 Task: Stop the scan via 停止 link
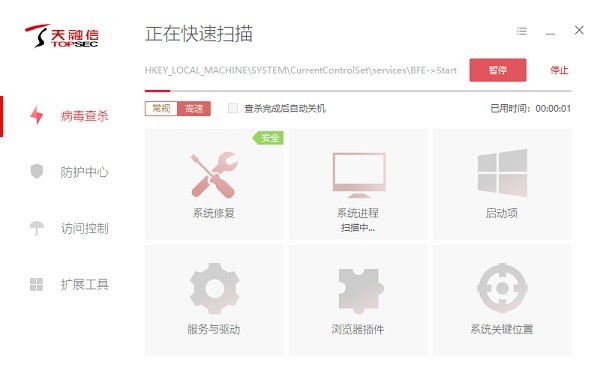click(x=559, y=70)
